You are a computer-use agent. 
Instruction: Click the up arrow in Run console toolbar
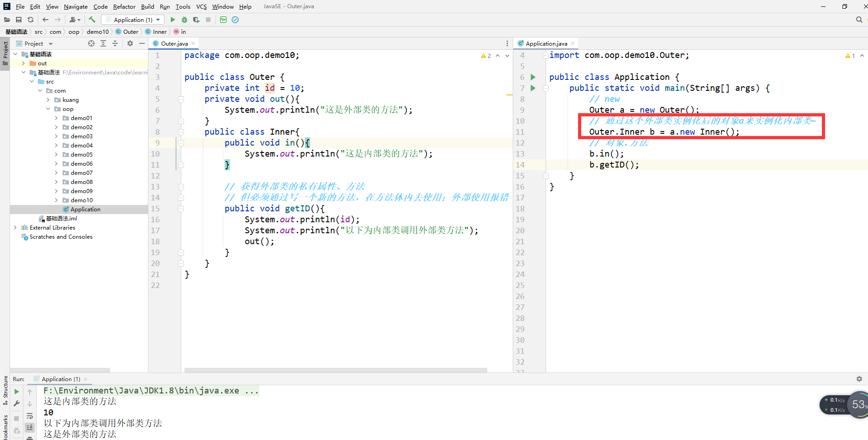pos(30,392)
